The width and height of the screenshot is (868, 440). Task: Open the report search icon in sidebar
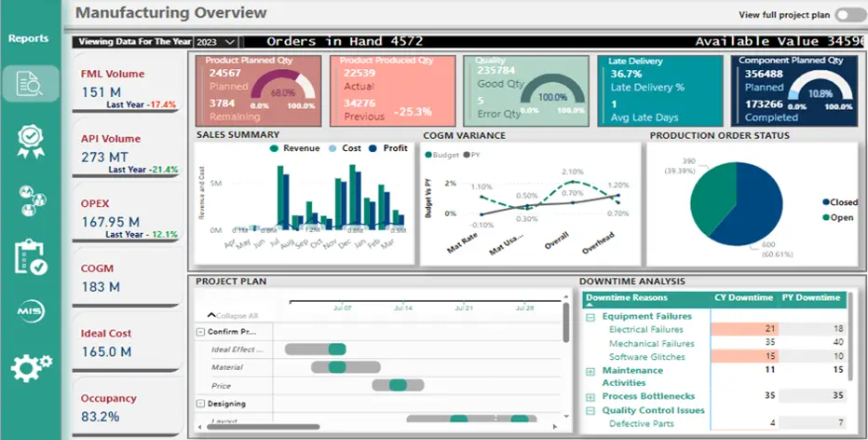pos(30,85)
